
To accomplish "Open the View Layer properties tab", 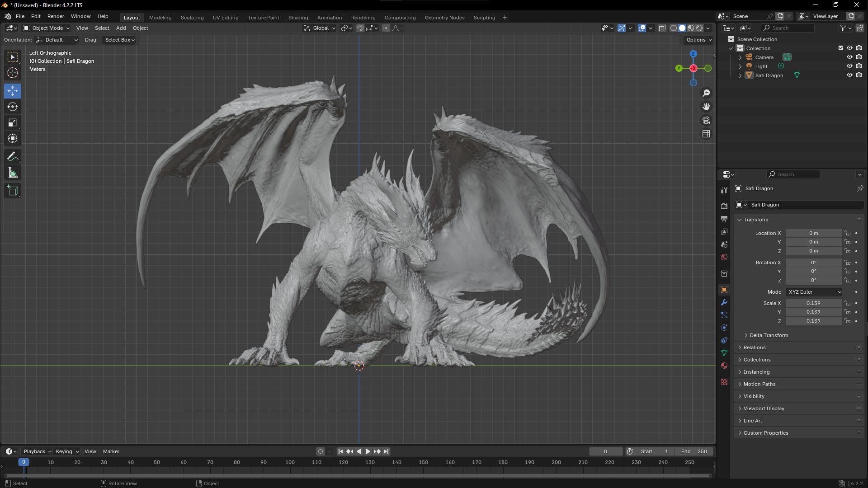I will (724, 231).
